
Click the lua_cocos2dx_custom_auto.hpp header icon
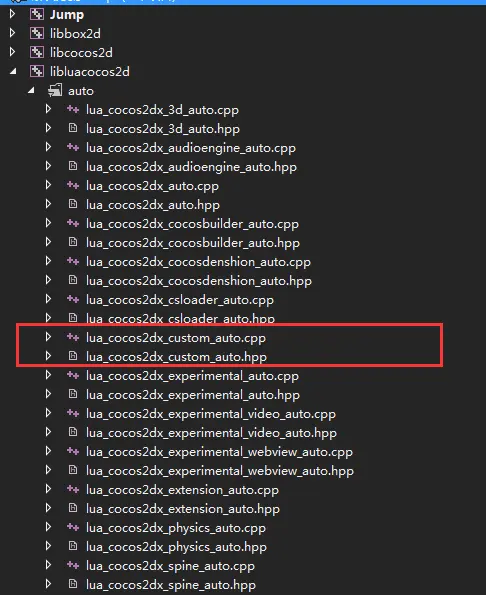[x=73, y=356]
